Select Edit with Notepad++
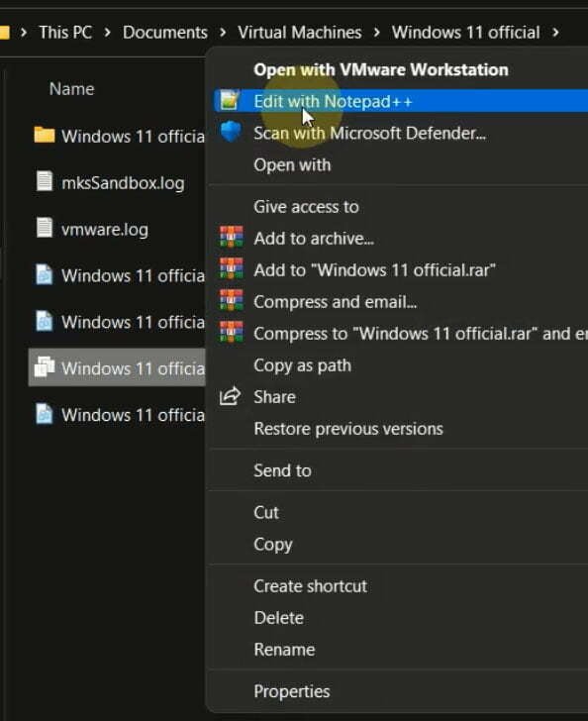Viewport: 588px width, 721px height. pyautogui.click(x=400, y=101)
